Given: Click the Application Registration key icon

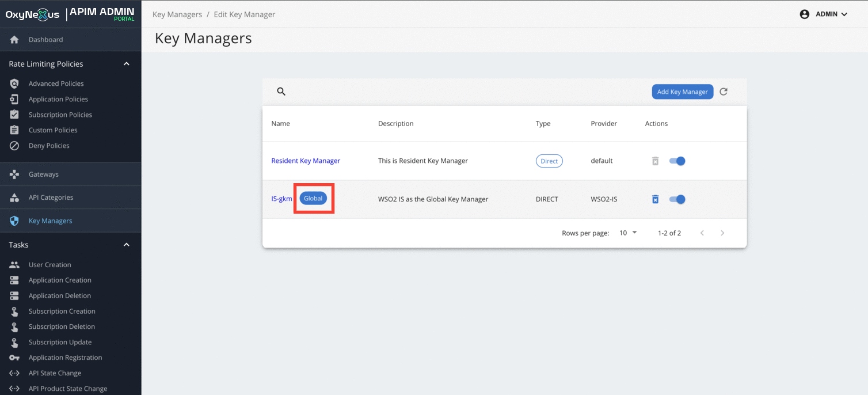Looking at the screenshot, I should click(x=14, y=358).
